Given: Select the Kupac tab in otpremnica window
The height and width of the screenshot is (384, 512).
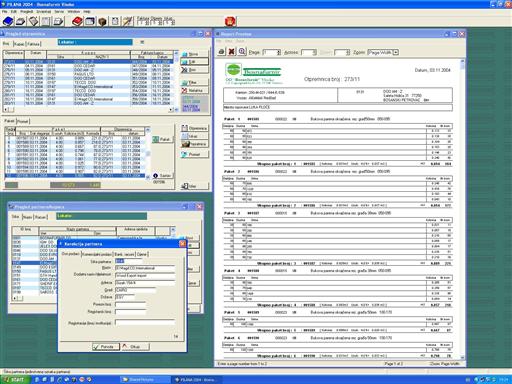Looking at the screenshot, I should tap(19, 44).
